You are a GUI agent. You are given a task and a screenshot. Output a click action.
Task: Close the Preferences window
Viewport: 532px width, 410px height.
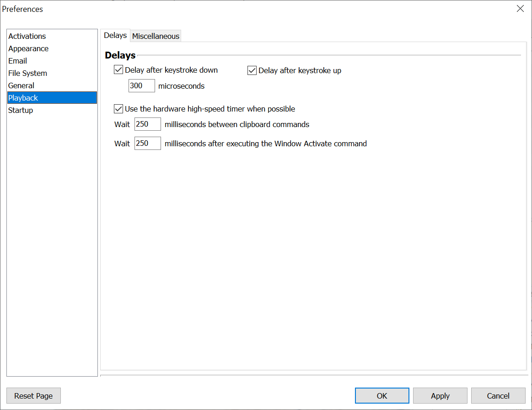click(520, 9)
